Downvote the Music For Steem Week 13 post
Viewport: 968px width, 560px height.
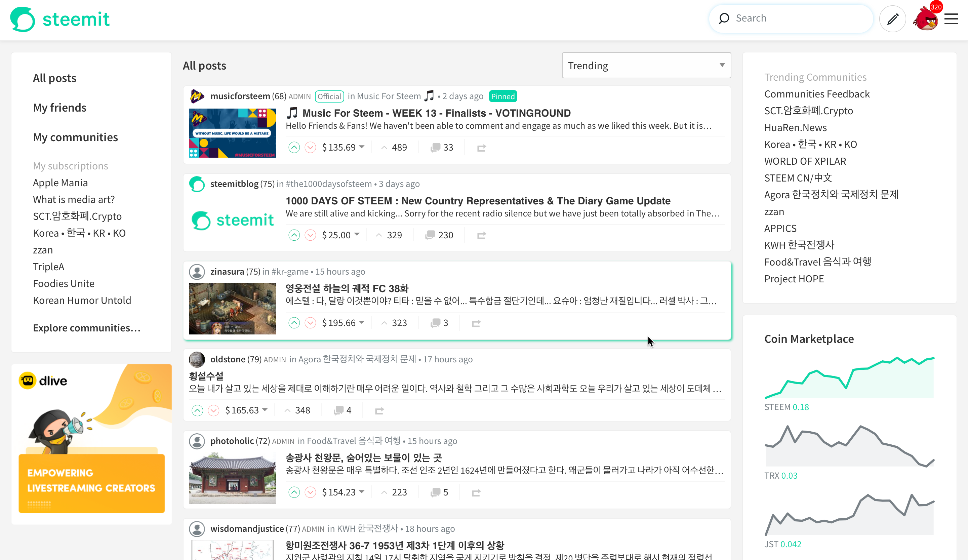click(x=310, y=148)
